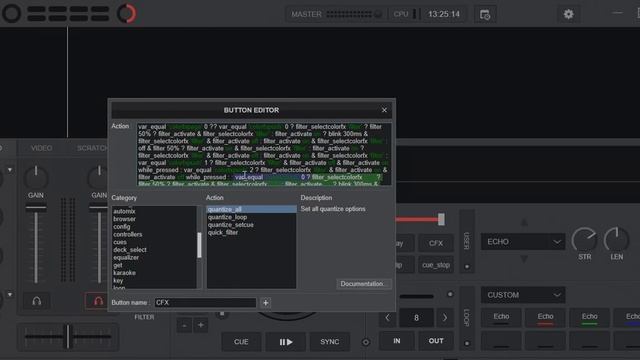640x360 pixels.
Task: Click inside the Action script text area
Action: (264, 155)
